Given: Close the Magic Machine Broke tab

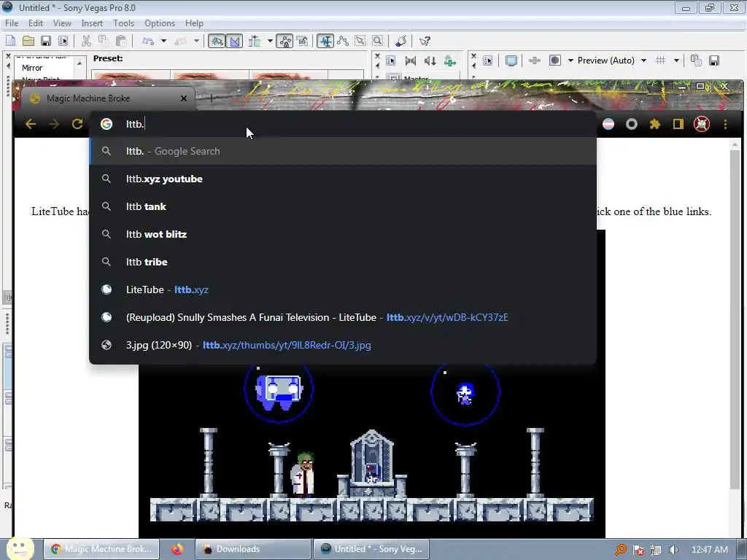Looking at the screenshot, I should coord(184,98).
